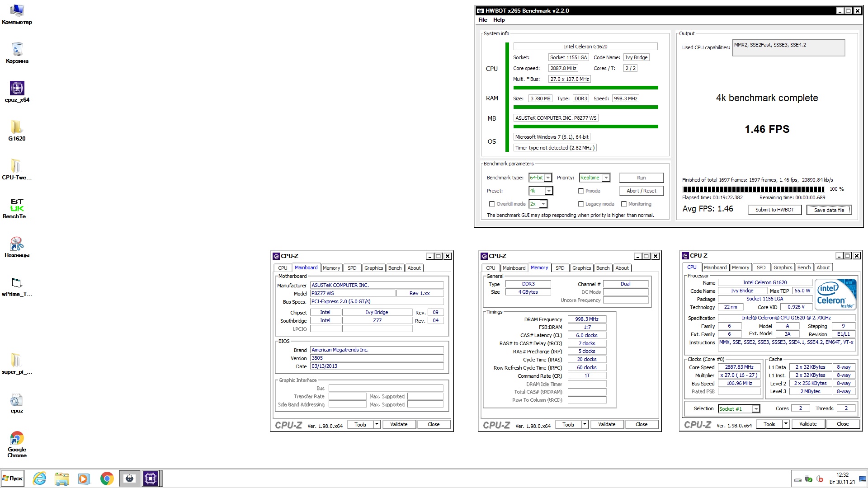
Task: Open the Benchmark type 64-bit dropdown
Action: [547, 178]
